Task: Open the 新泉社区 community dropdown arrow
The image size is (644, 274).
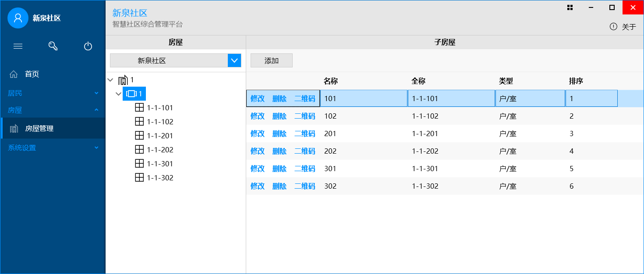Action: 234,60
